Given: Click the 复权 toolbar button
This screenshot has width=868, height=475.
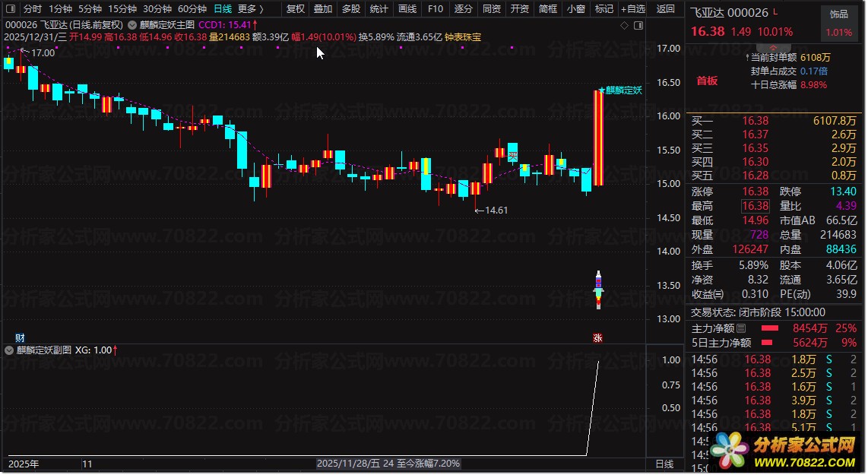Looking at the screenshot, I should 296,9.
